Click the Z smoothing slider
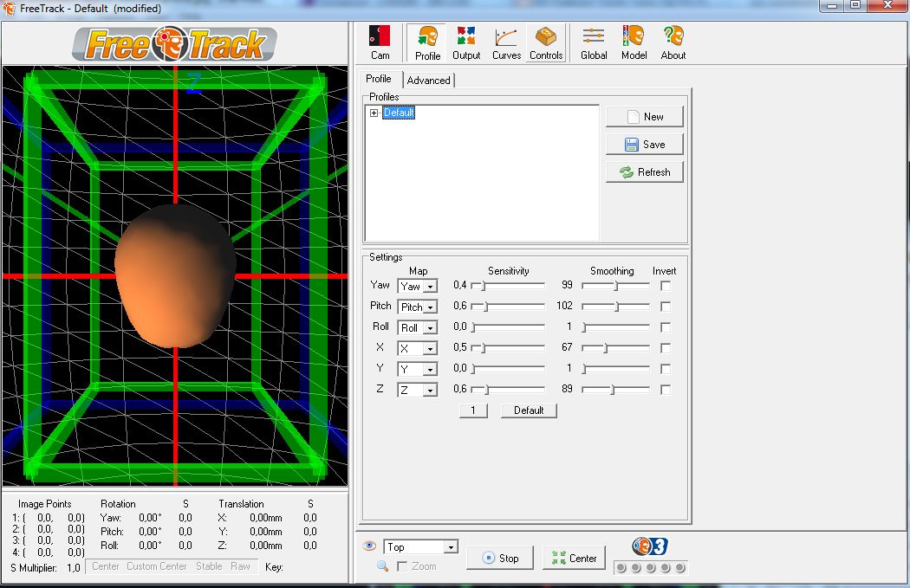 click(615, 389)
